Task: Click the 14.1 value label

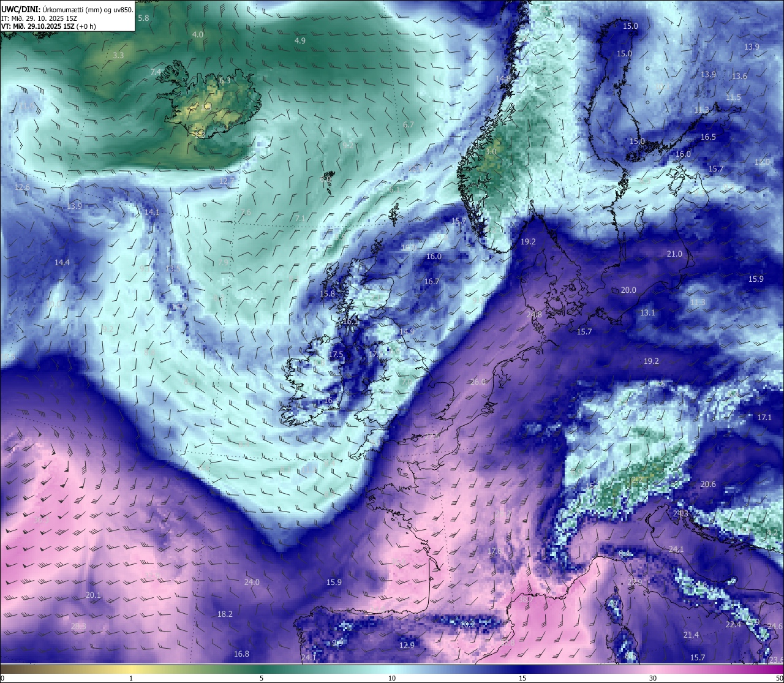Action: click(x=152, y=213)
